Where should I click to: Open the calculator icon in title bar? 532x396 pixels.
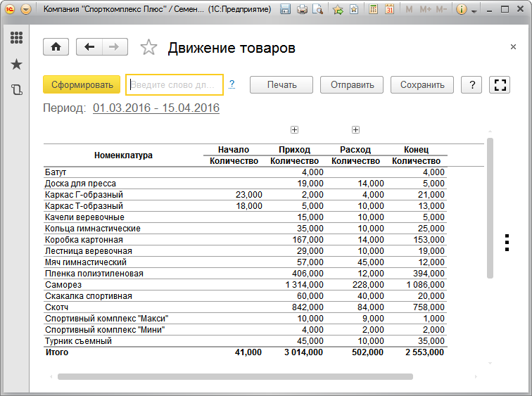[x=373, y=10]
